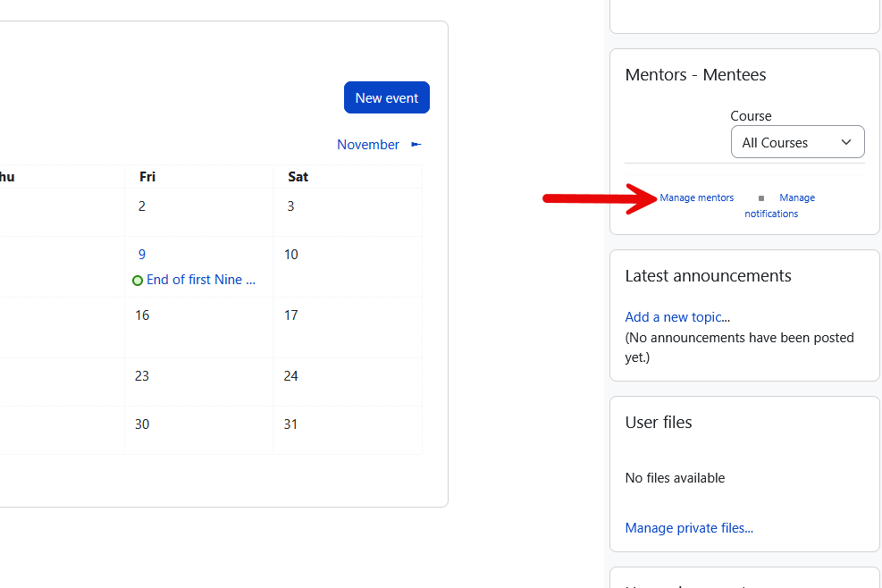Select calendar day 16
The image size is (882, 588).
(x=142, y=315)
